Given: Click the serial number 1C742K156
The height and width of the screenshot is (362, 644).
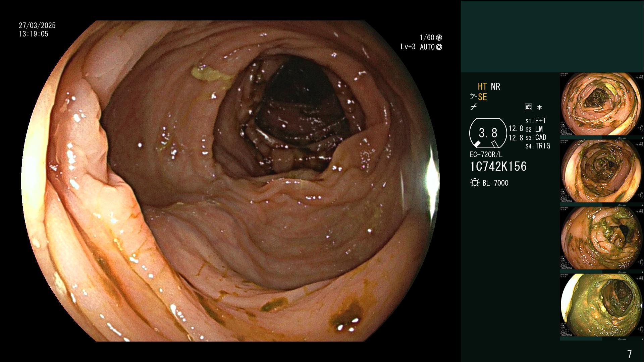Looking at the screenshot, I should [x=498, y=167].
